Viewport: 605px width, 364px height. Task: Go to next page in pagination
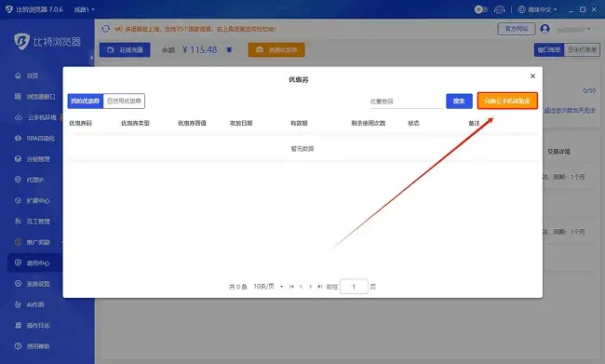(x=310, y=287)
